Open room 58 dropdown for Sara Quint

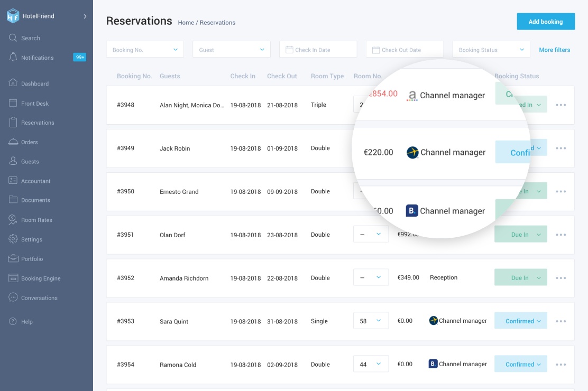(371, 321)
